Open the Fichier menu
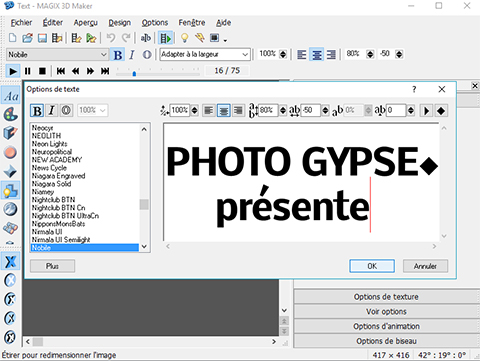The image size is (480, 361). coord(21,23)
